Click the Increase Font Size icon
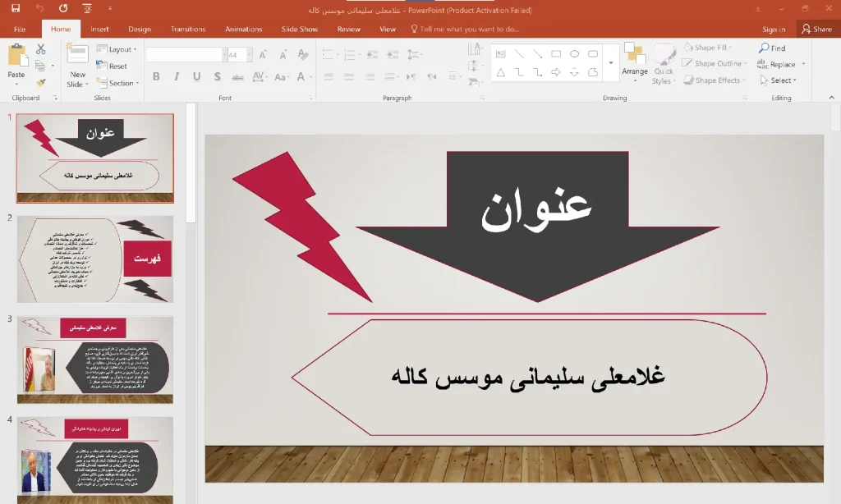This screenshot has height=504, width=841. (x=262, y=53)
